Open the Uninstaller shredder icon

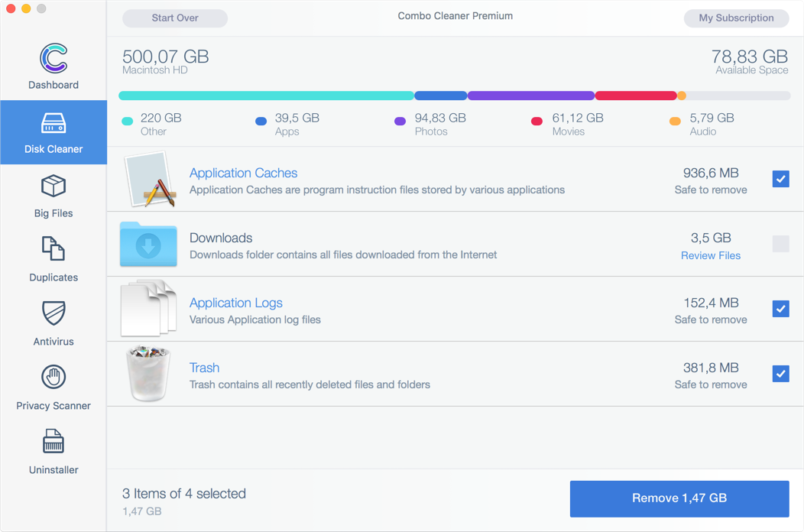(x=53, y=441)
